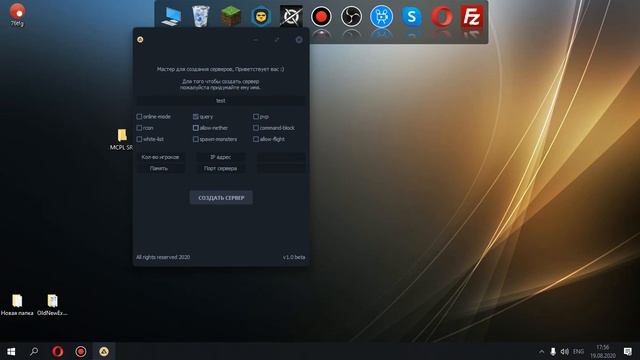Enable the command-block checkbox
This screenshot has width=640, height=360.
tap(256, 128)
